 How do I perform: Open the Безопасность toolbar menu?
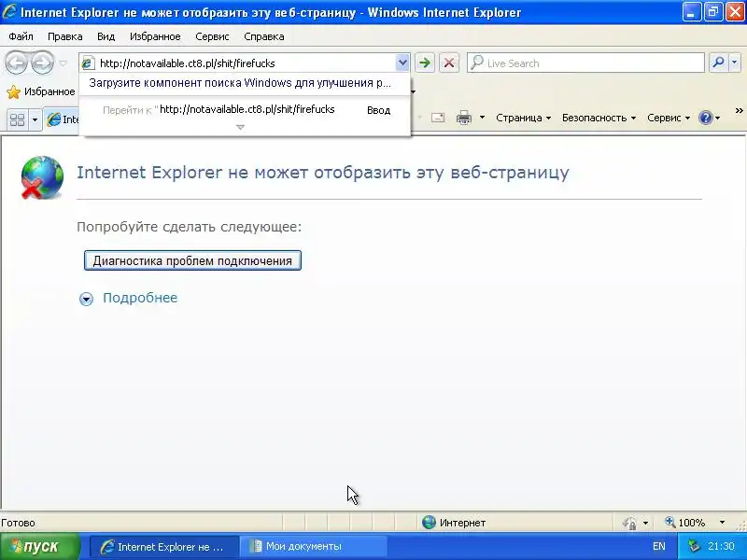599,118
